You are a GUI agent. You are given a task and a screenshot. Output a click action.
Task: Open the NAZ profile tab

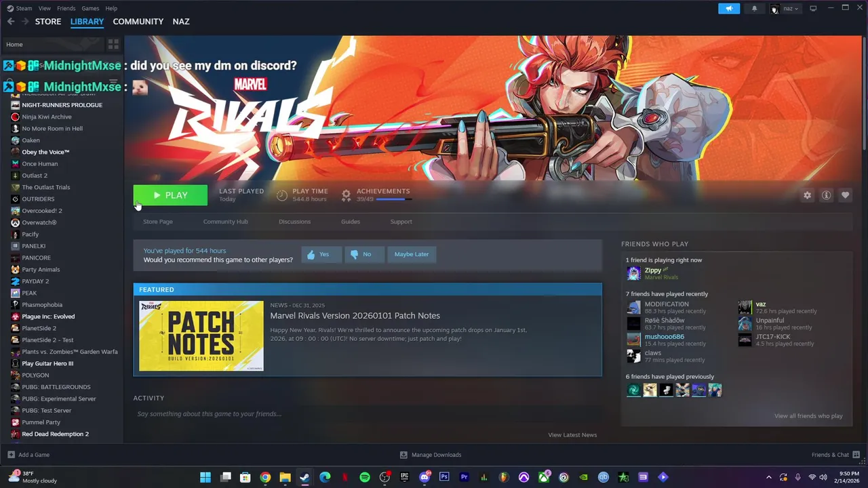click(181, 22)
